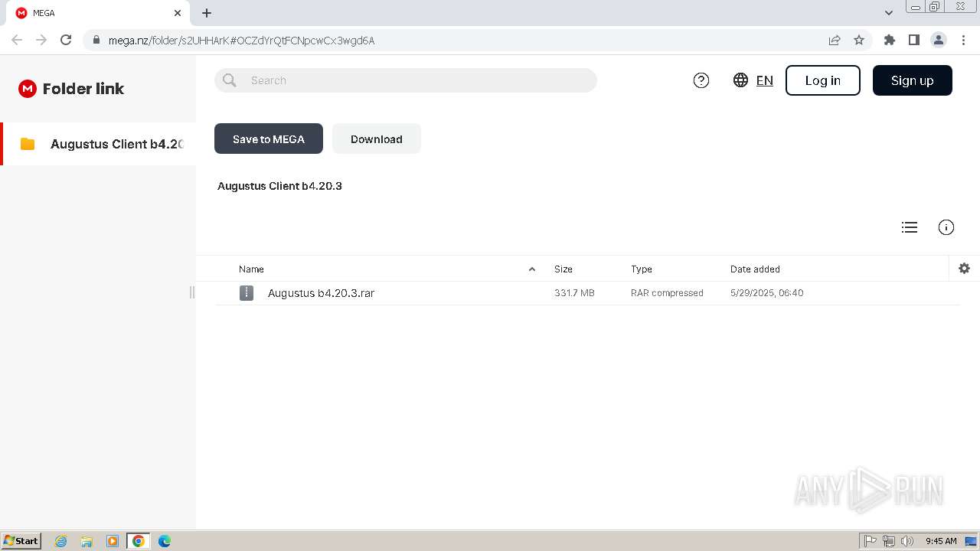Click the 5/29/2025, 06:40 date cell
The width and height of the screenshot is (980, 551).
click(x=767, y=293)
